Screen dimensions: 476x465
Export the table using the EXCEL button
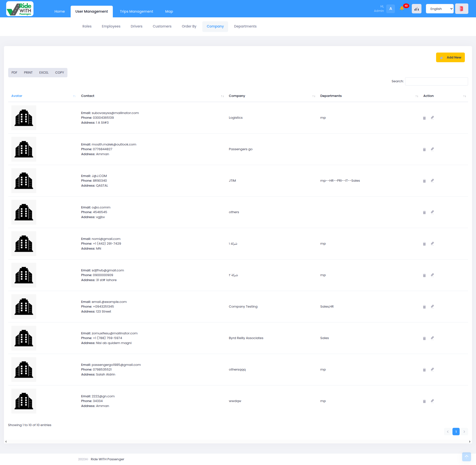[44, 72]
